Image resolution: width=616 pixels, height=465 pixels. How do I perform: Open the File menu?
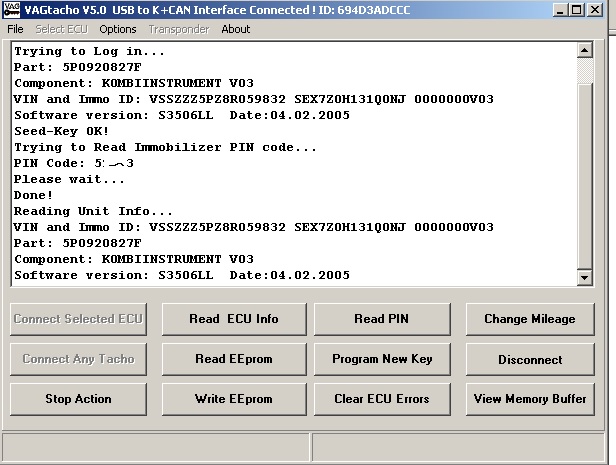click(15, 29)
